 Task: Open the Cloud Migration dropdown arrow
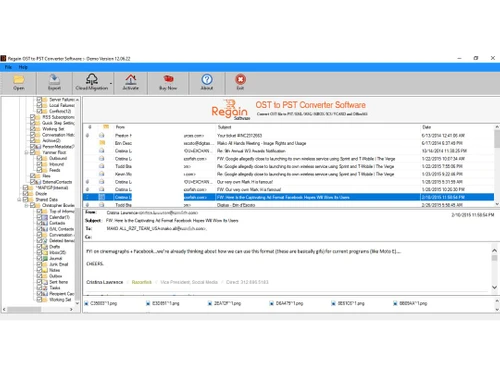pyautogui.click(x=111, y=84)
